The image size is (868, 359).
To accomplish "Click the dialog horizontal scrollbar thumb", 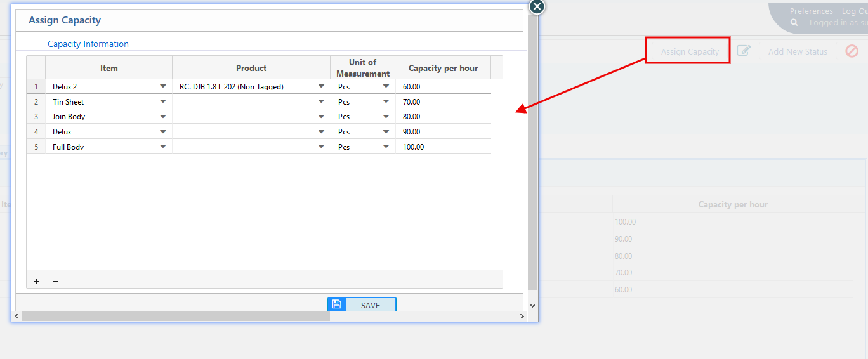I will coord(176,316).
